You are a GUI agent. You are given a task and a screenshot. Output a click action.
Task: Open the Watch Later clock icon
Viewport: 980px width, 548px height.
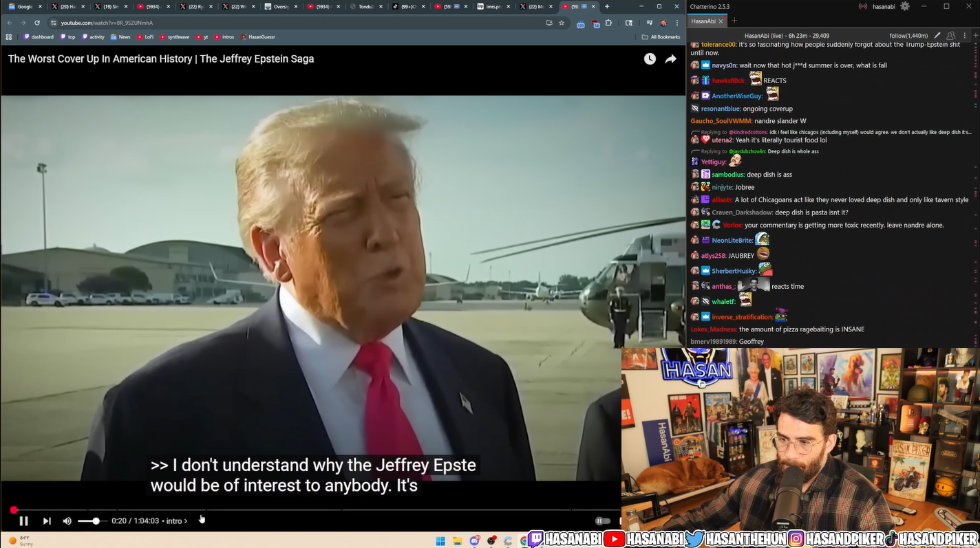[x=650, y=59]
